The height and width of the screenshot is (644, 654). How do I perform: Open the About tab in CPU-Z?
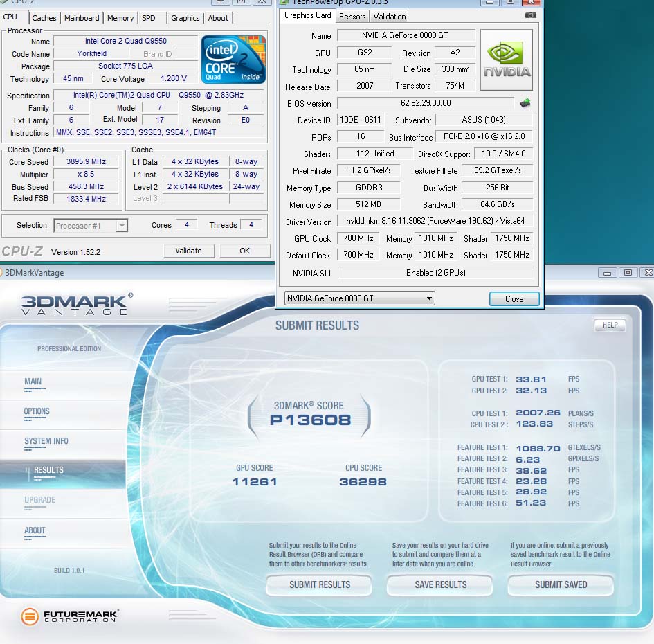(218, 18)
